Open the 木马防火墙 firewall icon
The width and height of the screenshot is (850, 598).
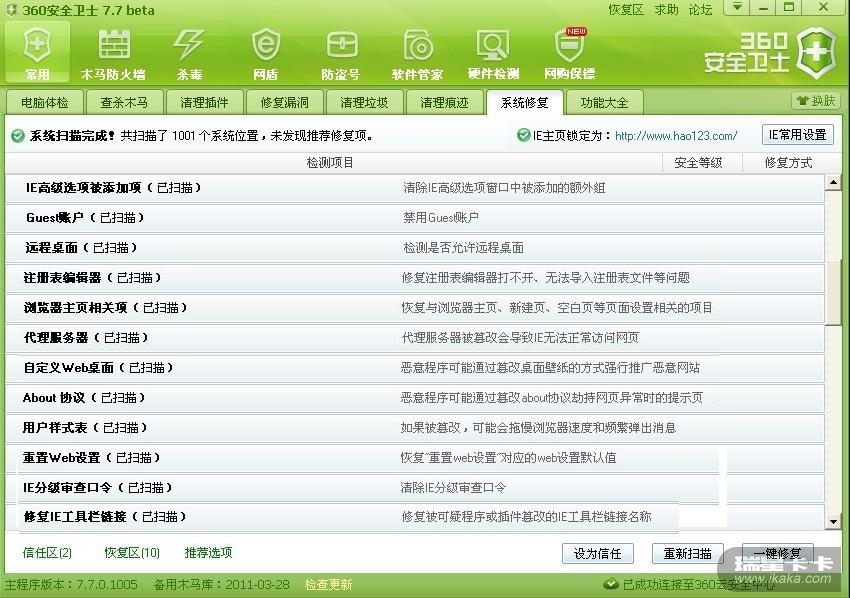(113, 54)
